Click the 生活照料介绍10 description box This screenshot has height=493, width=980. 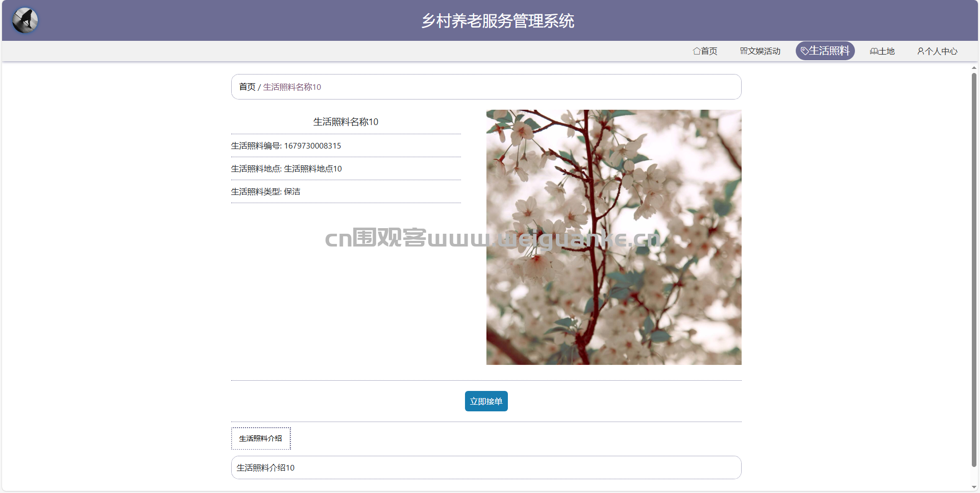pos(486,467)
